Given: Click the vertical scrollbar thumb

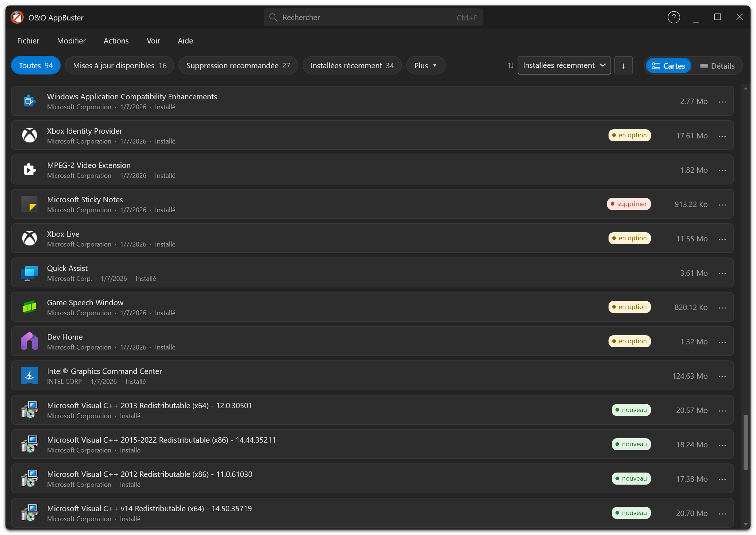Looking at the screenshot, I should (x=745, y=442).
